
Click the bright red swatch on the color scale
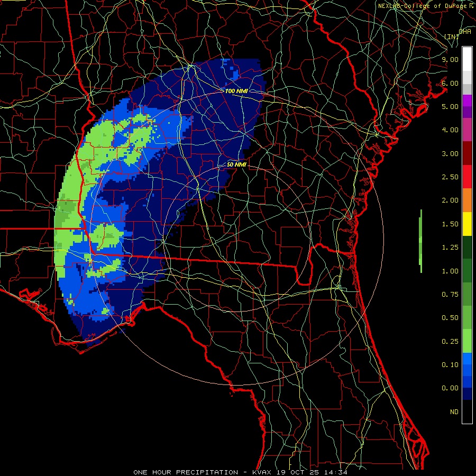[467, 177]
